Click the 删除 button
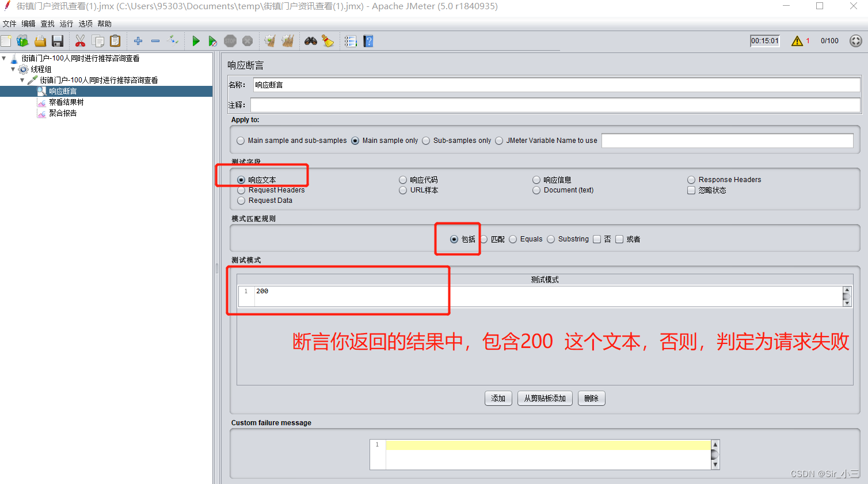The image size is (868, 484). 592,398
